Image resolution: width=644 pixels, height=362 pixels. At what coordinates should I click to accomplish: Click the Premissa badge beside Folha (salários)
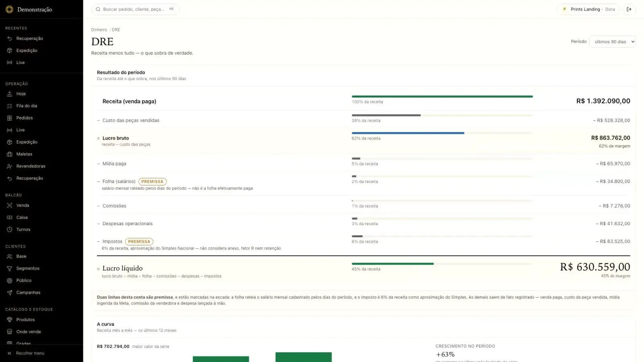point(152,182)
